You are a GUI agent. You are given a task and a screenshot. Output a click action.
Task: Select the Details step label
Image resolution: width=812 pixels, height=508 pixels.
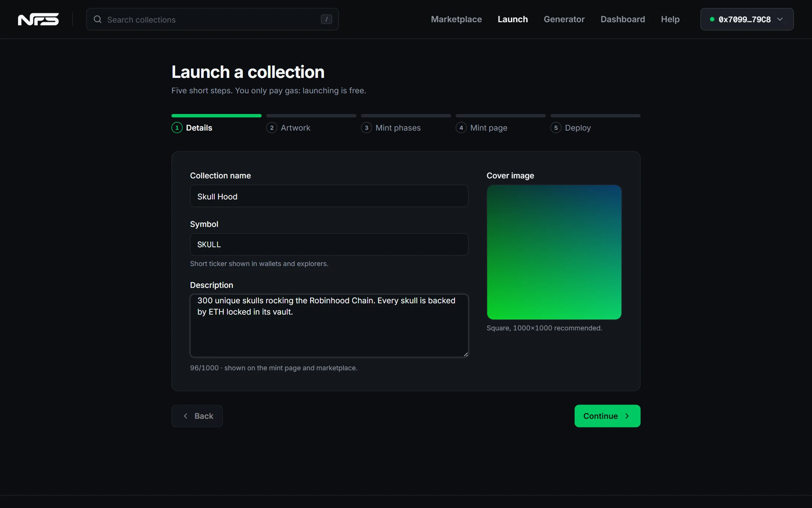click(199, 128)
